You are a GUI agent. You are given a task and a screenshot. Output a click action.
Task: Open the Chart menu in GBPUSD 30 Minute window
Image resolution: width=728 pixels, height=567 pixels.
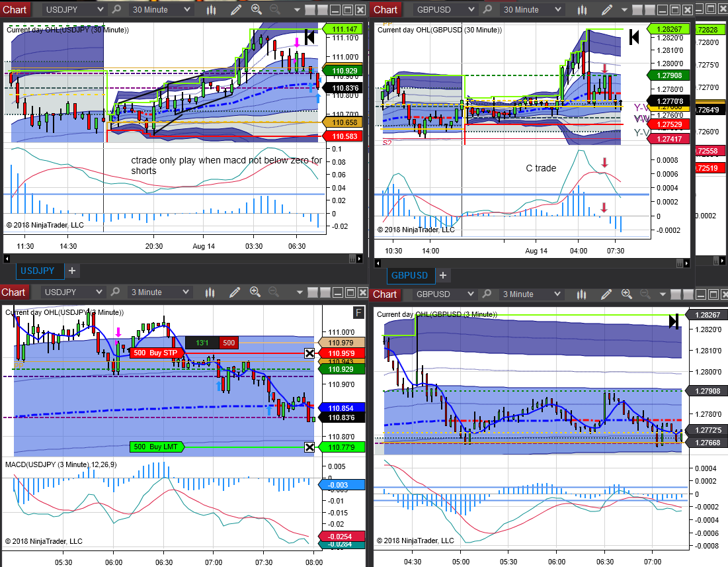click(386, 9)
